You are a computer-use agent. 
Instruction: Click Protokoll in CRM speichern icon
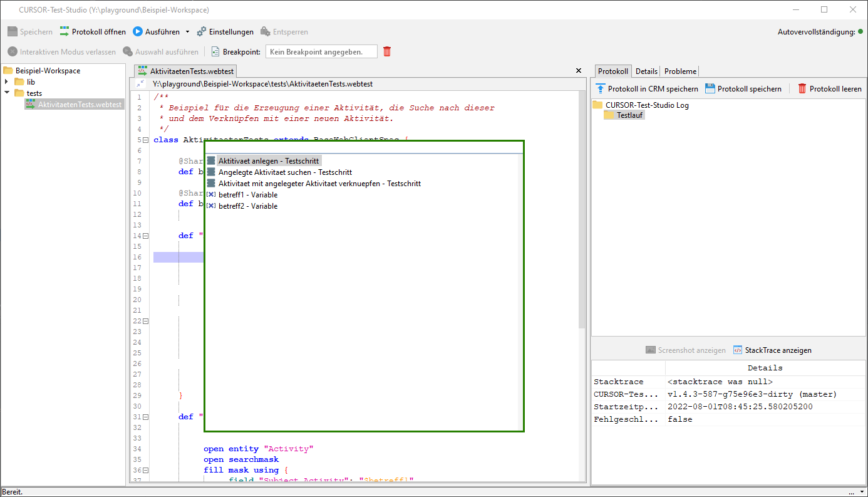(x=601, y=89)
